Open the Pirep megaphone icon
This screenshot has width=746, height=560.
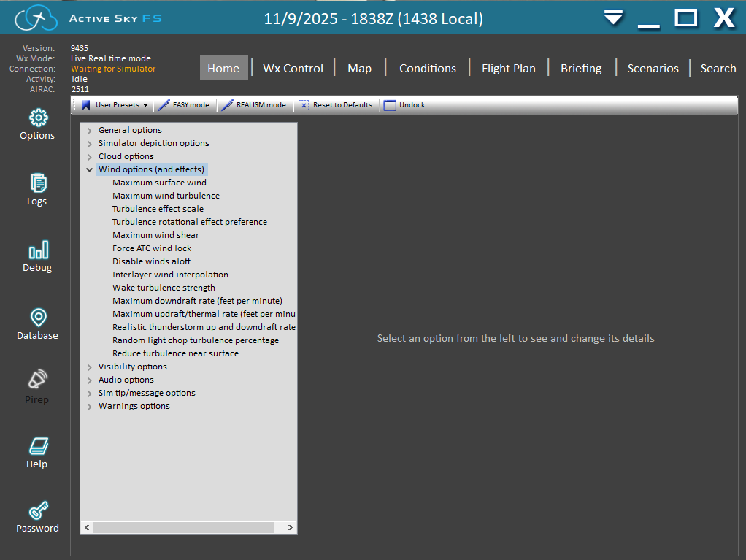[37, 380]
